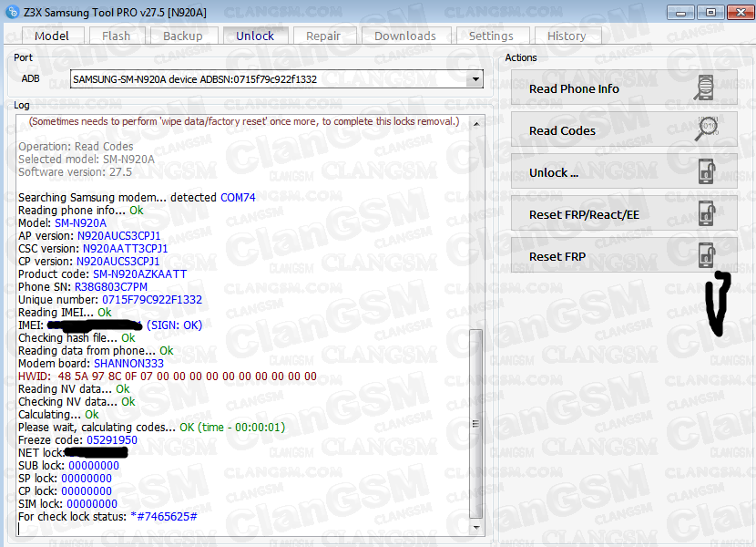Click the Software version: 27.5 line
Image resolution: width=756 pixels, height=547 pixels.
click(x=75, y=172)
